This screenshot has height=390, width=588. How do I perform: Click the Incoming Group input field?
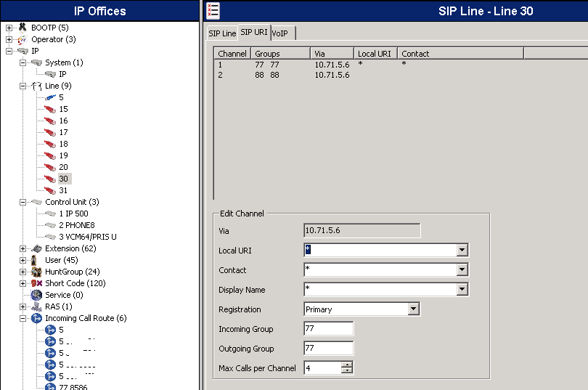pos(329,328)
